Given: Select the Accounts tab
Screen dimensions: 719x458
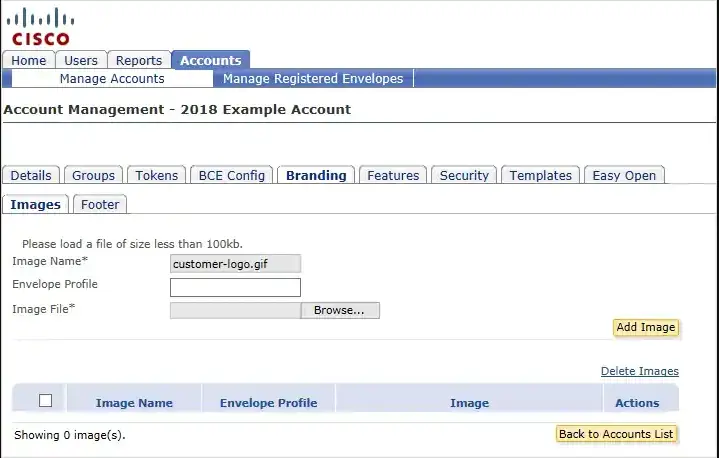Looking at the screenshot, I should click(x=210, y=61).
